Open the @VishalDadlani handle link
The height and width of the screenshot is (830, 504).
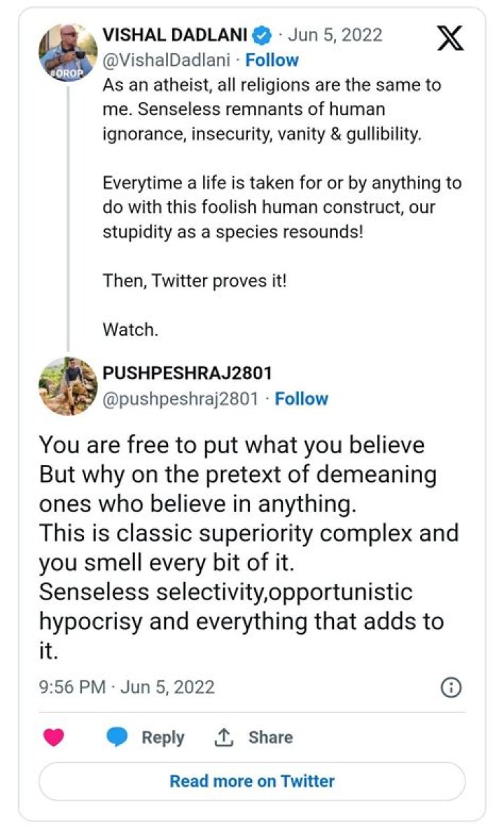165,60
